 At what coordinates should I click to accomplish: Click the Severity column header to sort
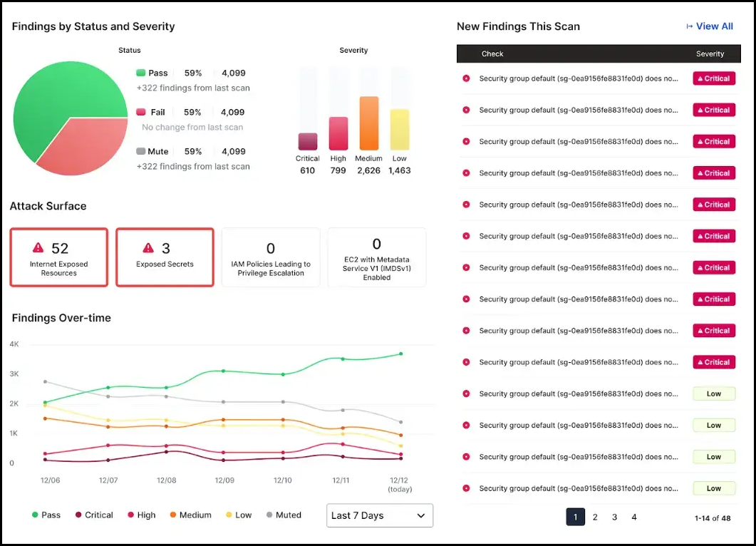pos(710,53)
